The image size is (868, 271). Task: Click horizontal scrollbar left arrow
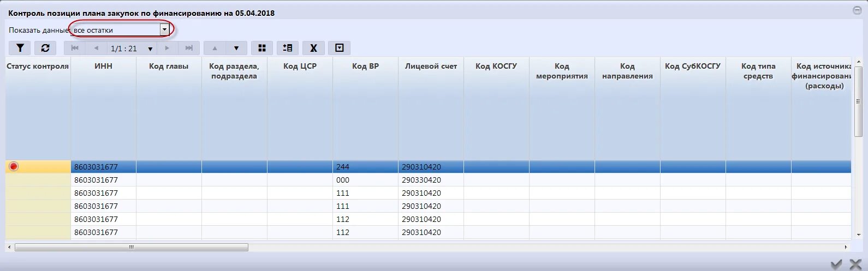click(x=9, y=248)
